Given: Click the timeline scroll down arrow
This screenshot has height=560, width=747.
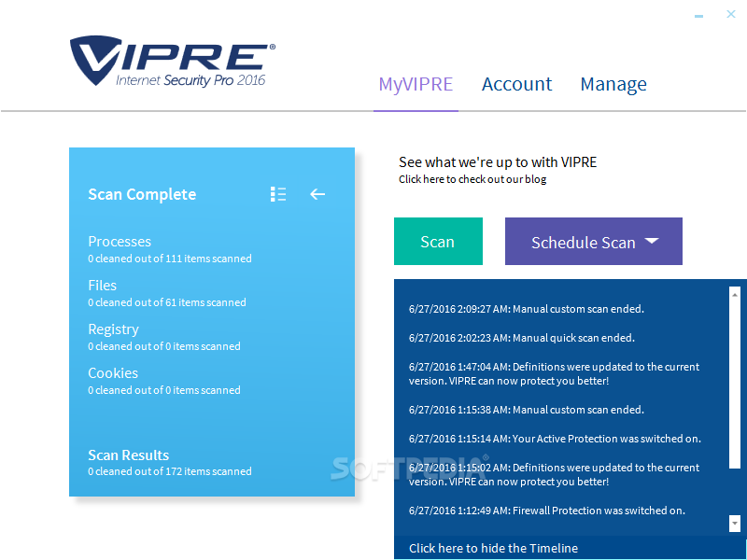Looking at the screenshot, I should [735, 523].
